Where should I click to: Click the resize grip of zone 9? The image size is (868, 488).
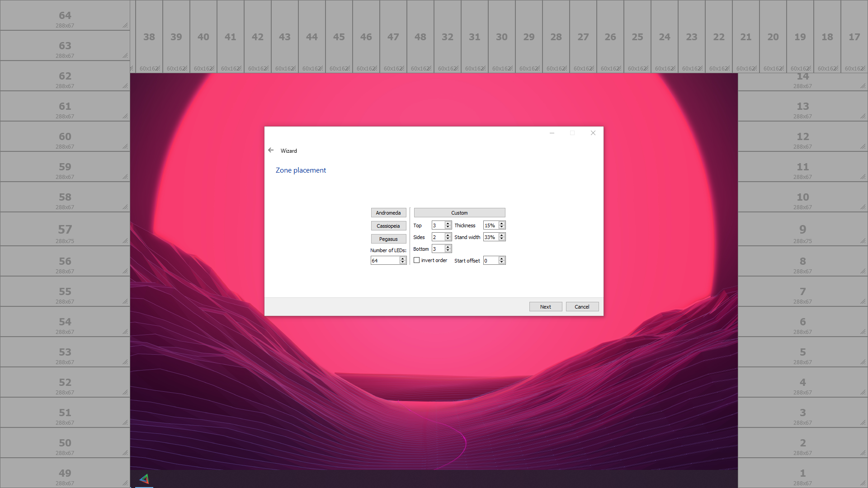tap(863, 241)
